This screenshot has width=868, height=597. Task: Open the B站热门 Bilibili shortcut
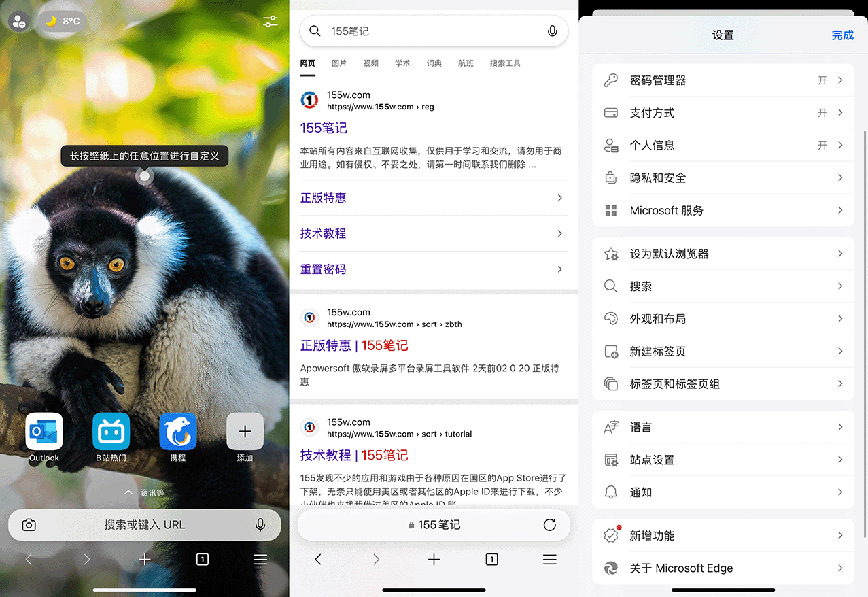point(111,432)
